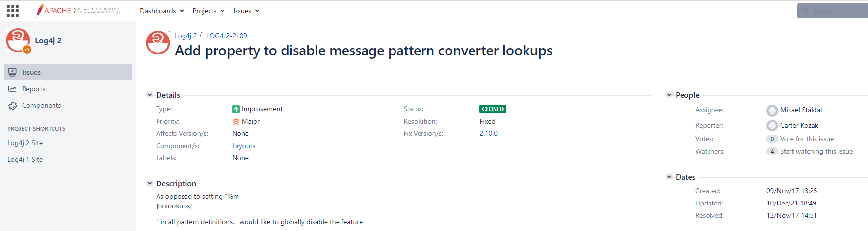Open the Log4j 2 Site shortcut

(25, 143)
